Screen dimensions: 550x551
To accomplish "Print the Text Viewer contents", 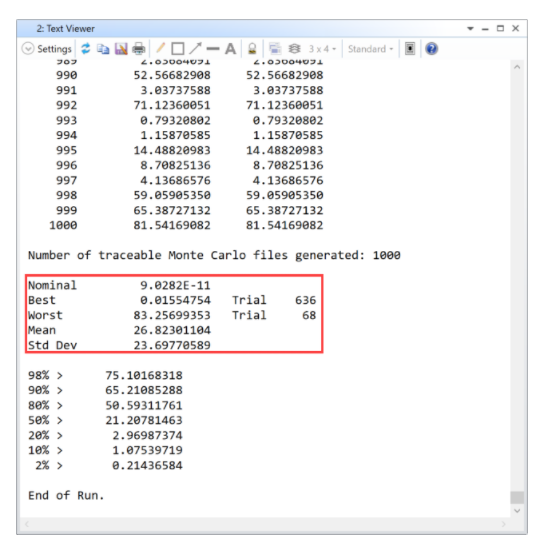I will click(139, 48).
